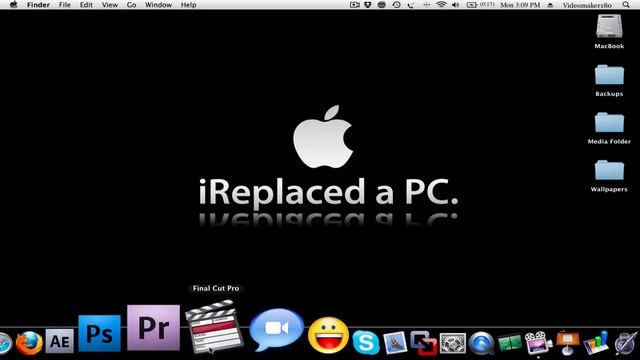This screenshot has height=360, width=640.
Task: Open the Wi-Fi status menu
Action: click(x=441, y=5)
